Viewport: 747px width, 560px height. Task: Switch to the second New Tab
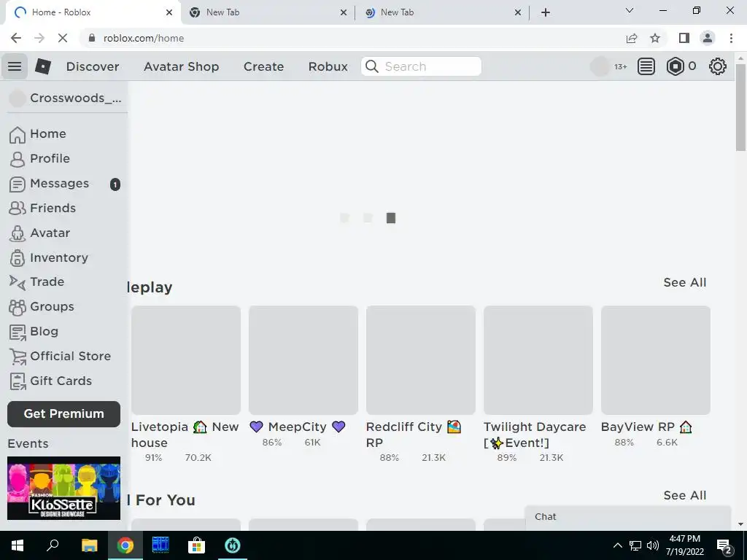tap(267, 12)
